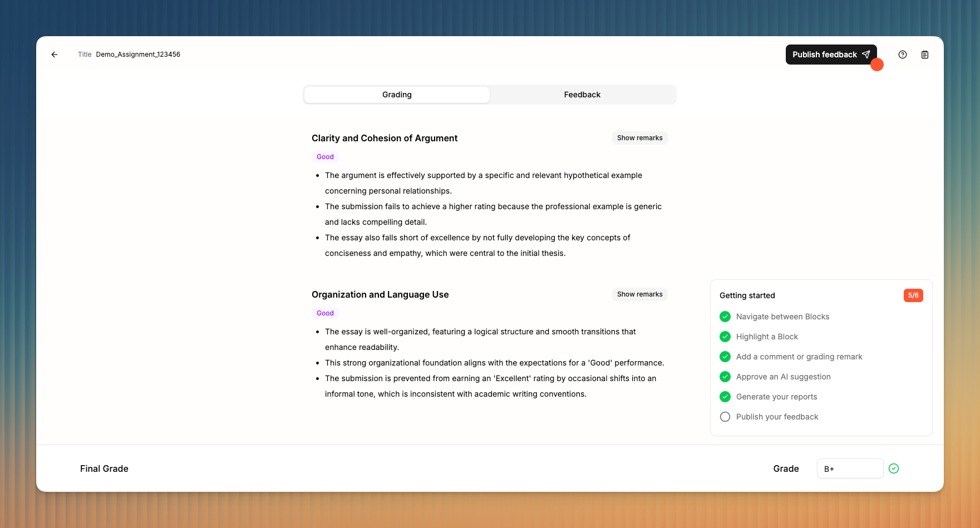Click the Good tag under Clarity and Cohesion
Image resolution: width=980 pixels, height=528 pixels.
coord(325,157)
